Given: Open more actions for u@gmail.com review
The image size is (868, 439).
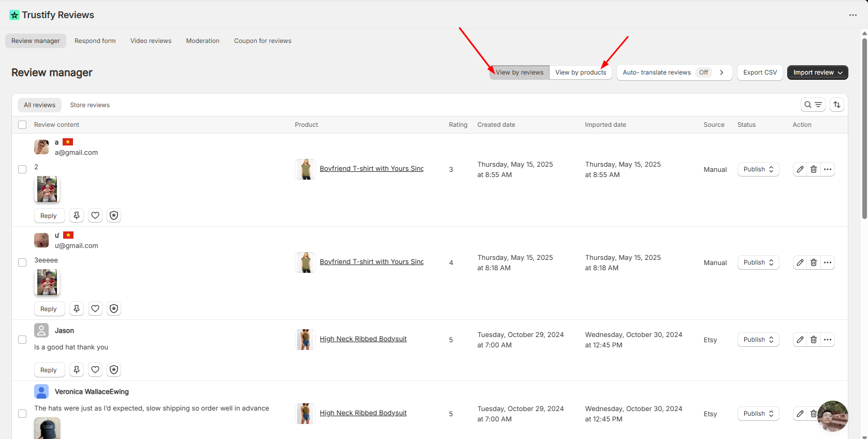Looking at the screenshot, I should pos(827,262).
